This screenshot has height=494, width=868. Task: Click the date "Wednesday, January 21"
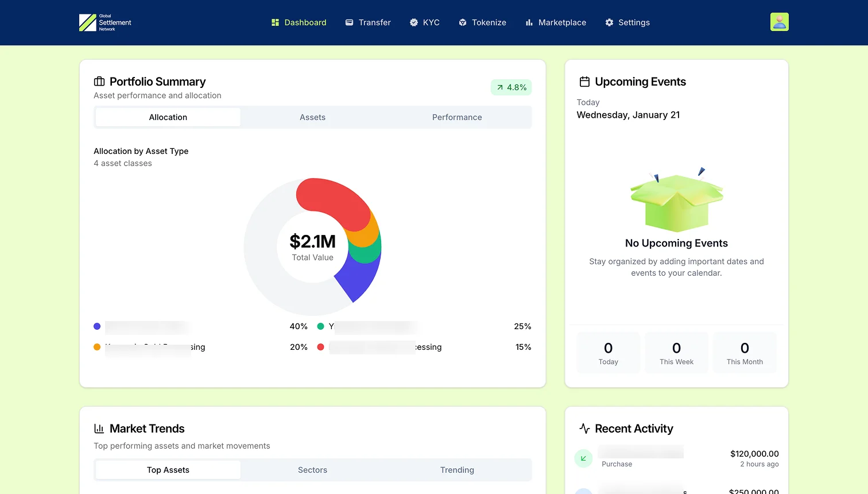click(x=628, y=115)
